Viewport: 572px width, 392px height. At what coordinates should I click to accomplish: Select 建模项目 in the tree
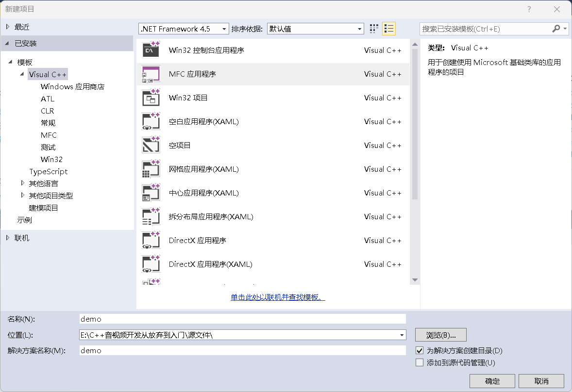coord(43,208)
